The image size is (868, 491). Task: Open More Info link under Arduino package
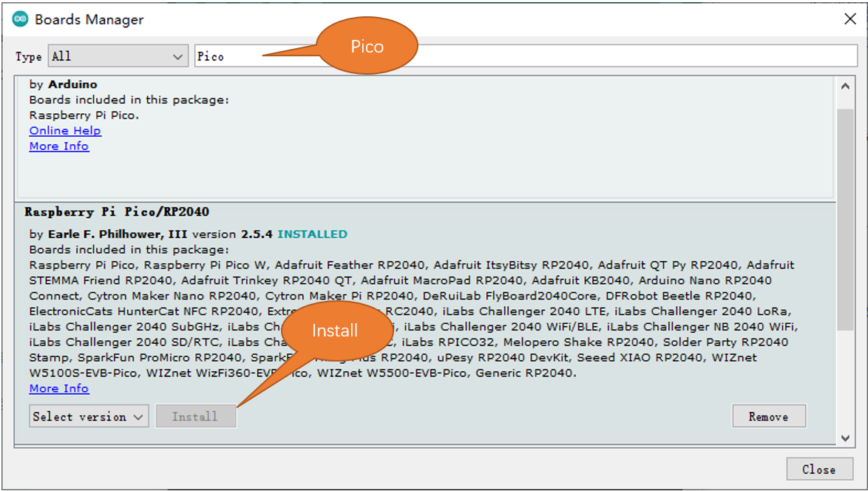click(59, 146)
